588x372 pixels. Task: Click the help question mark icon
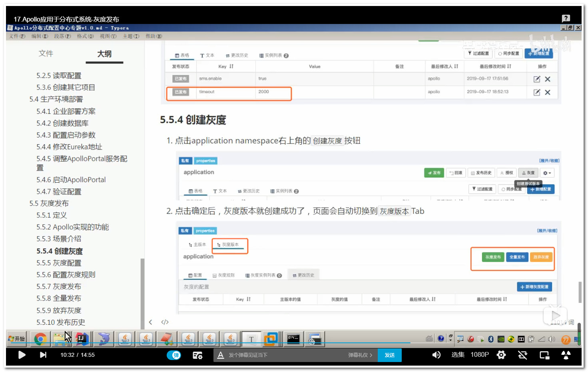click(x=566, y=18)
